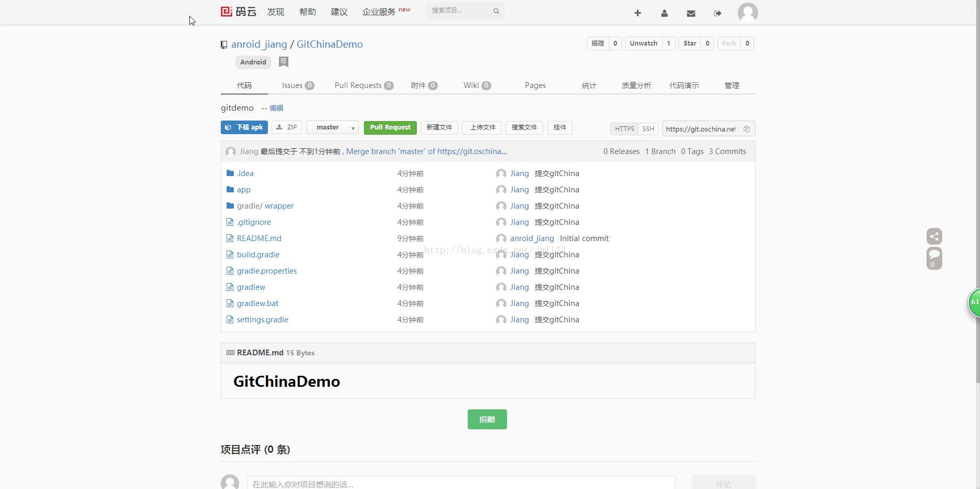Open the master branch dropdown
This screenshot has height=489, width=980.
click(332, 127)
